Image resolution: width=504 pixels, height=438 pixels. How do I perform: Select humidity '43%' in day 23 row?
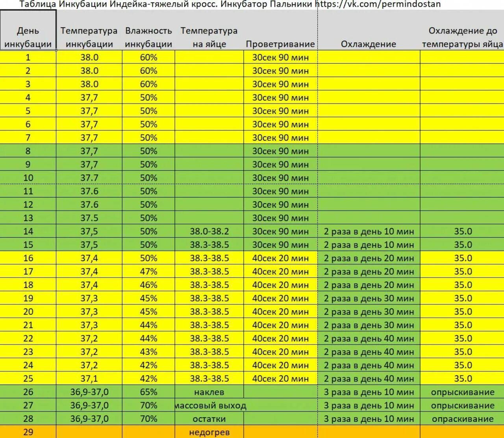pos(148,352)
